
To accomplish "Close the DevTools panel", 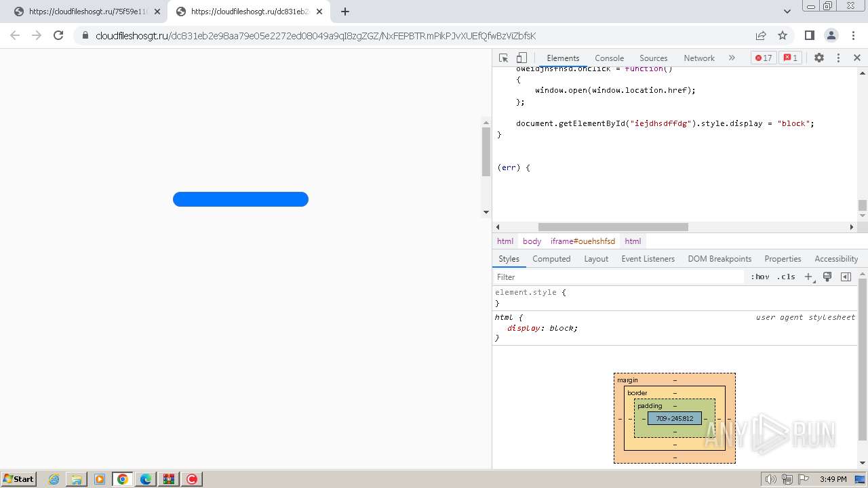I will tap(857, 58).
